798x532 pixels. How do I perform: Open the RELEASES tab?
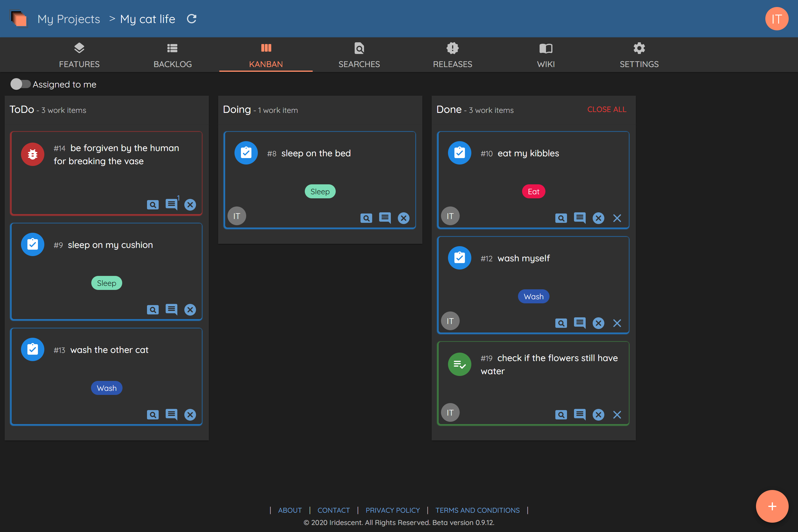[453, 55]
